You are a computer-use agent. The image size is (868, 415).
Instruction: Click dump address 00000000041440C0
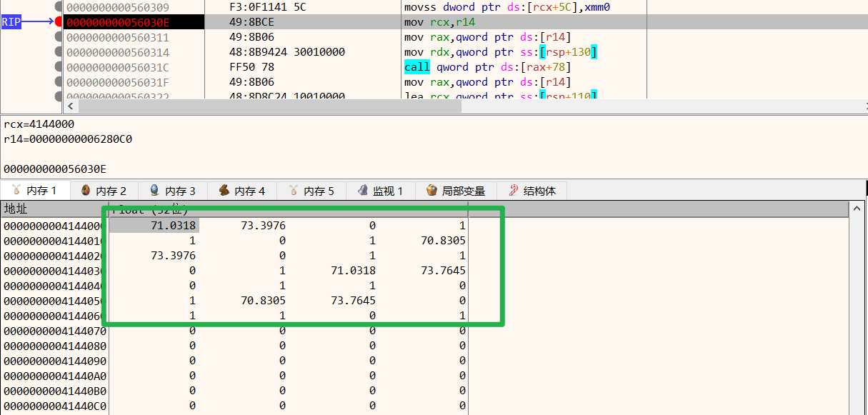point(55,406)
